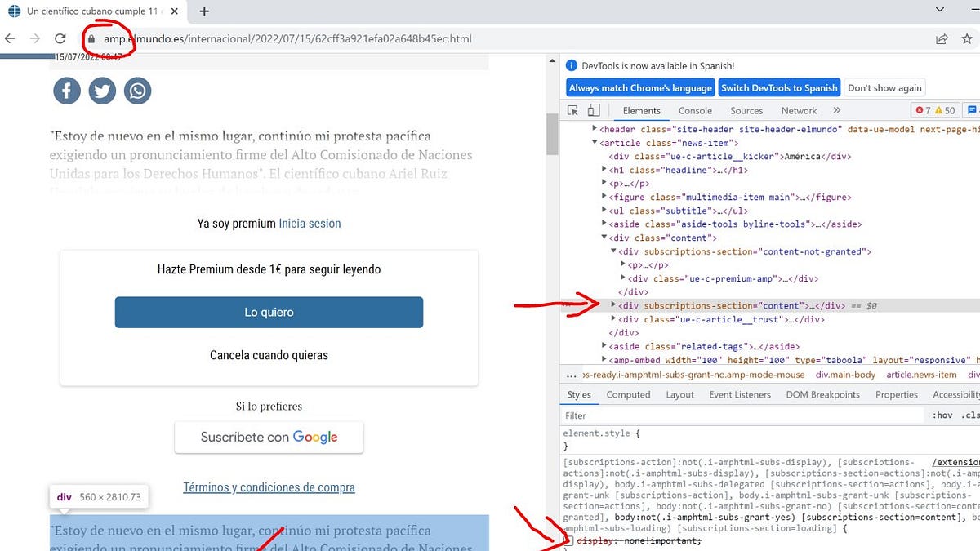Image resolution: width=980 pixels, height=551 pixels.
Task: Select article.news-item in breadcrumb
Action: pyautogui.click(x=921, y=375)
